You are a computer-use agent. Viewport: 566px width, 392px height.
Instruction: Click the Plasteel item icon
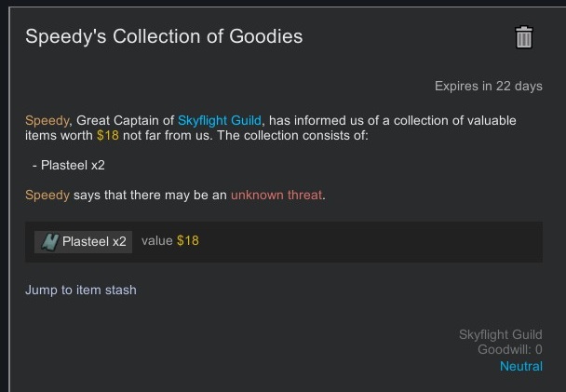click(47, 241)
